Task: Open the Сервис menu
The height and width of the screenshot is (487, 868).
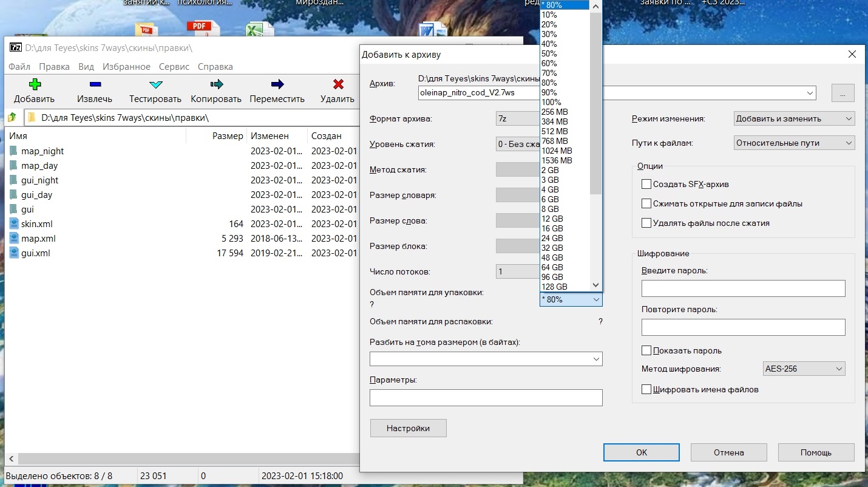Action: point(174,67)
